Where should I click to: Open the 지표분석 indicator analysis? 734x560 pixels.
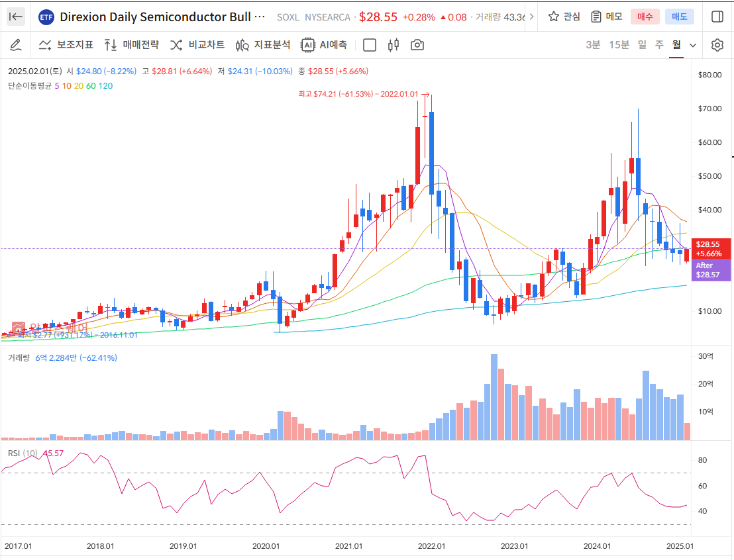[x=262, y=45]
